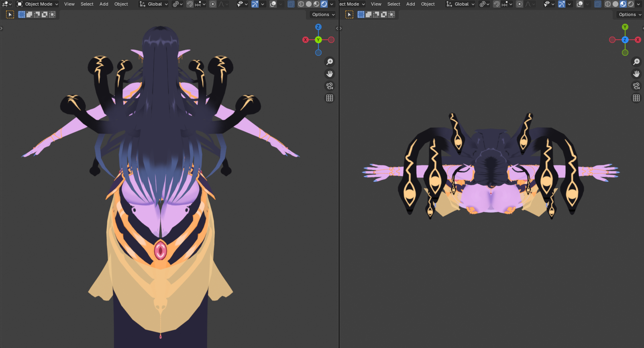Image resolution: width=644 pixels, height=348 pixels.
Task: Toggle X-ray mode in left viewport header
Action: (291, 4)
